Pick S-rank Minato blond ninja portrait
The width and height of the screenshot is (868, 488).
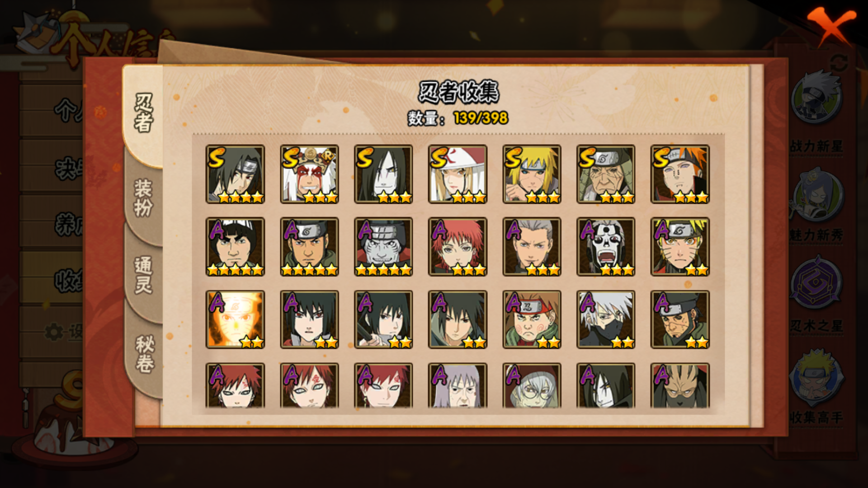click(x=532, y=174)
